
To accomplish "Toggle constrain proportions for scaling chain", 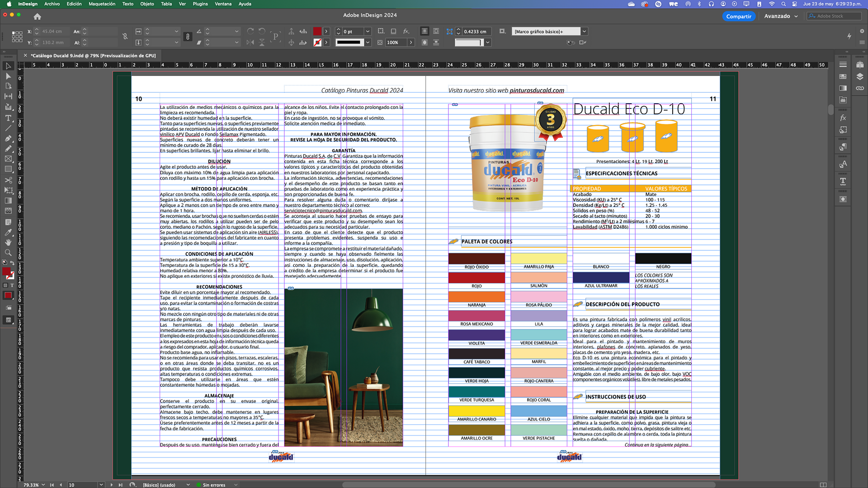I will tap(188, 37).
